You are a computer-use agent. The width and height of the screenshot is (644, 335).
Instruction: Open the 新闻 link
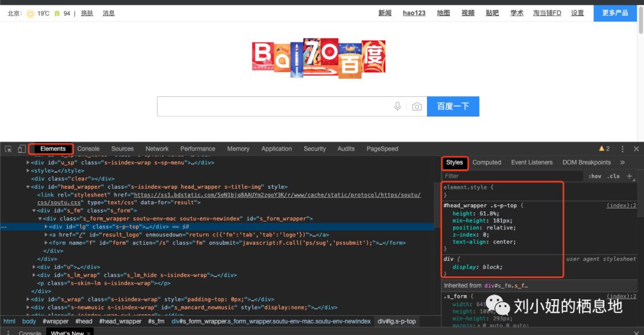click(x=385, y=13)
